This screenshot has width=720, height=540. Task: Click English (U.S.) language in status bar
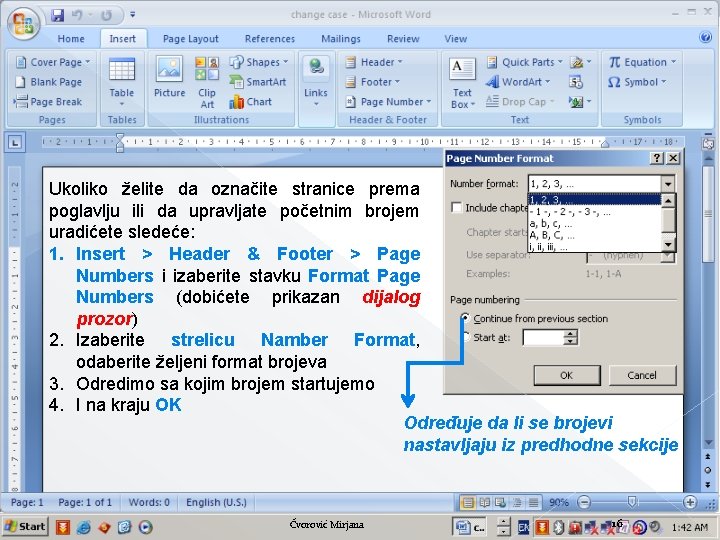click(216, 502)
